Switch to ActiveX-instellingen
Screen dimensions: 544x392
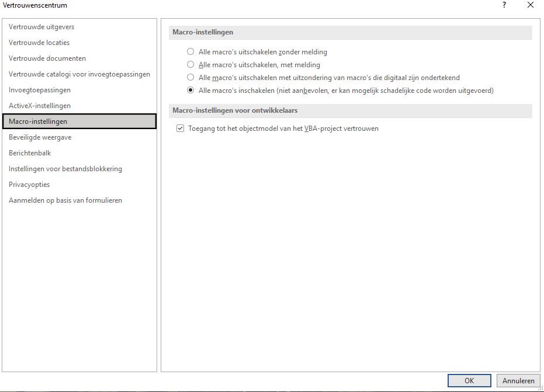79,106
